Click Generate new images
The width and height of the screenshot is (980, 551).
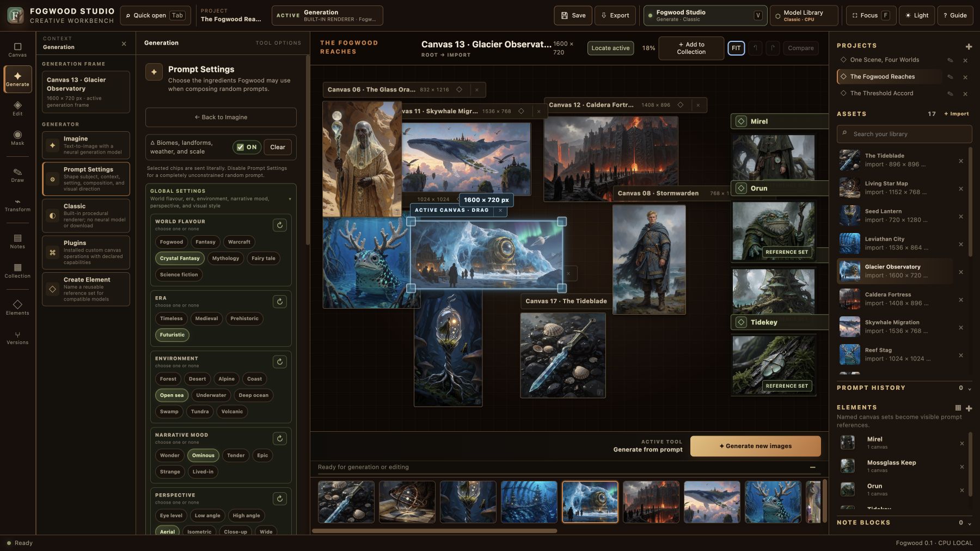[x=755, y=446]
